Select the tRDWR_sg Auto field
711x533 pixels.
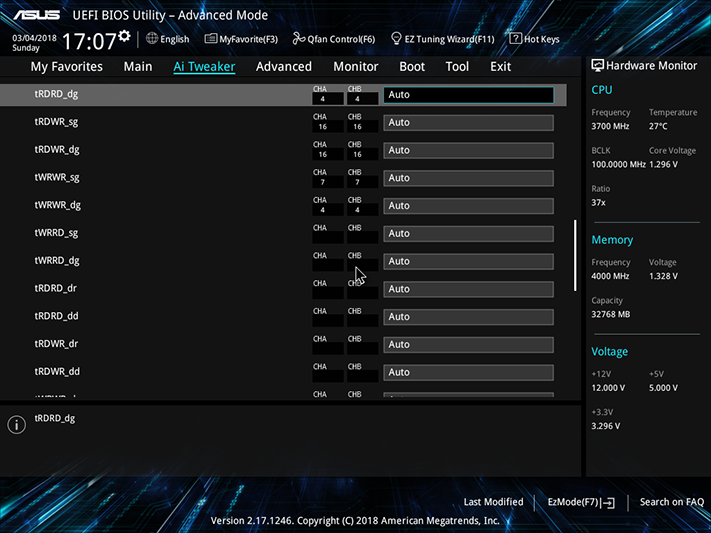[x=468, y=122]
